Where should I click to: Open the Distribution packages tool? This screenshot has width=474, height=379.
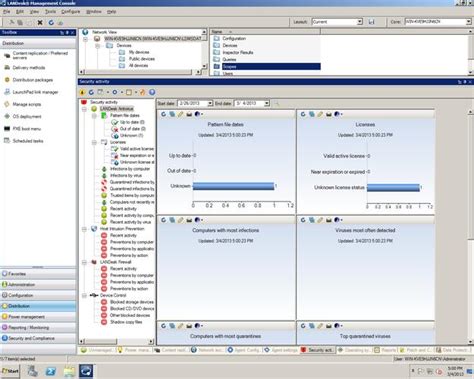coord(29,80)
